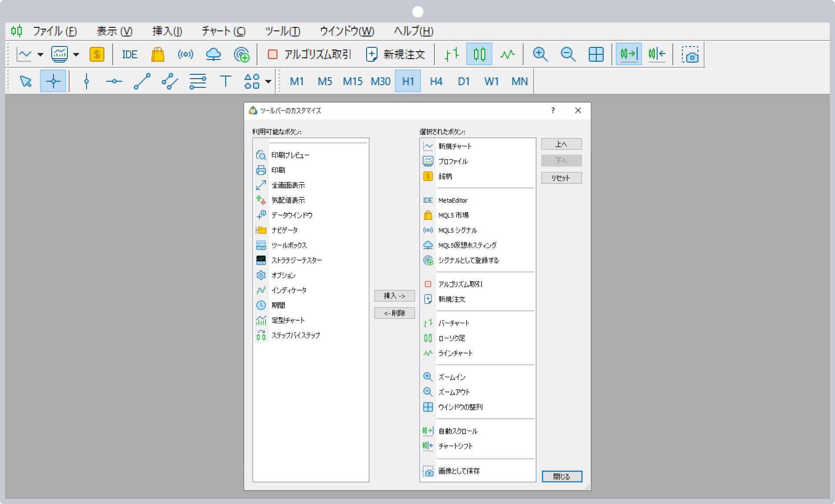This screenshot has width=835, height=504.
Task: Click the dialog help question mark
Action: 553,111
